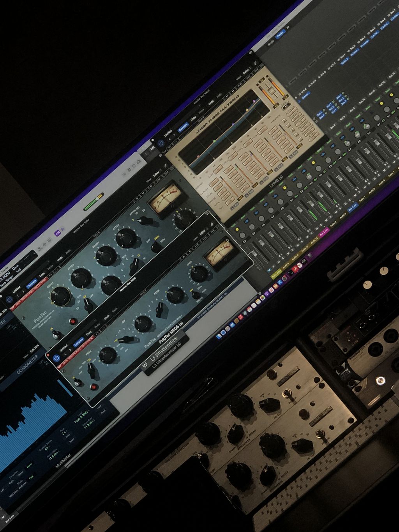This screenshot has height=532, width=399.
Task: Toggle power button of PuigTec MEQ5 plugin
Action: pos(56,357)
